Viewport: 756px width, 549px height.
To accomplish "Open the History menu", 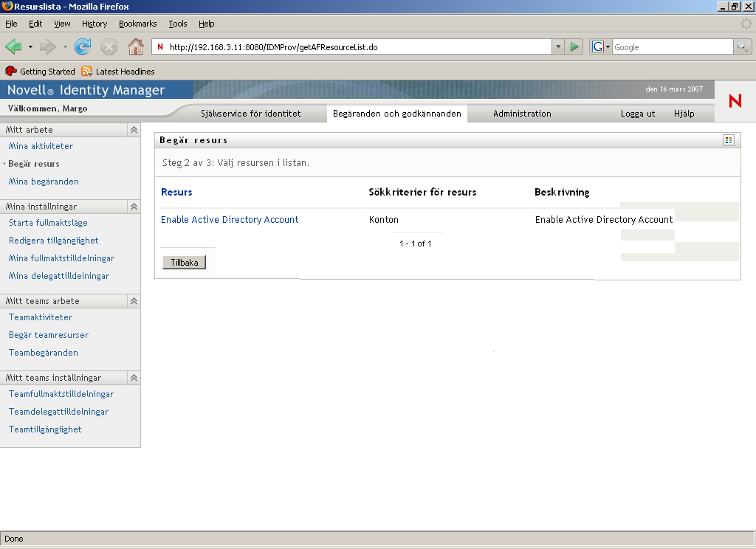I will pyautogui.click(x=94, y=24).
